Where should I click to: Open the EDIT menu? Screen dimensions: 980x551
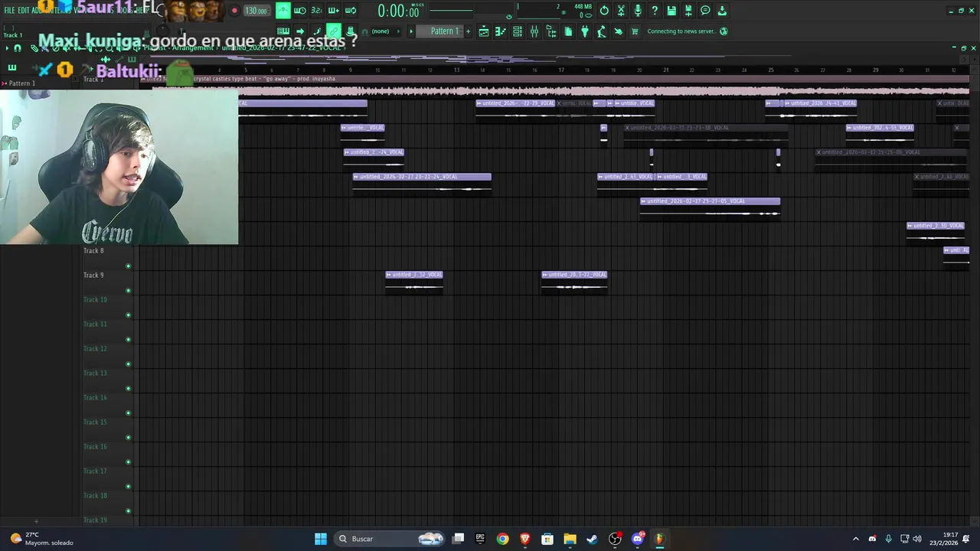tap(24, 11)
